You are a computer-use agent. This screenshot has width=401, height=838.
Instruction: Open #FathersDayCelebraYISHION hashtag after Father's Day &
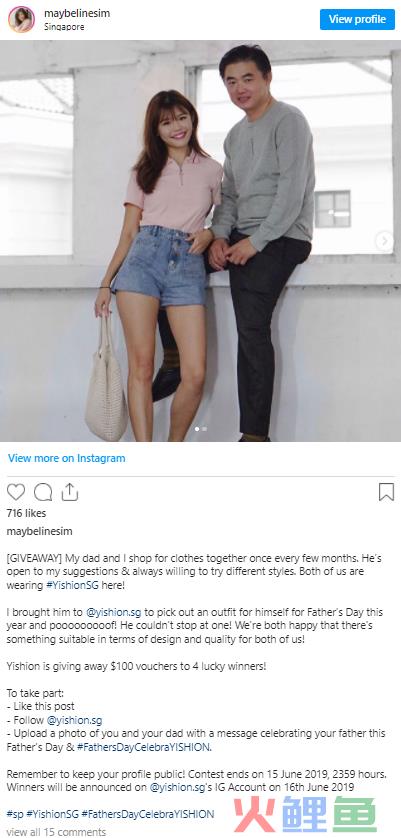[x=143, y=747]
